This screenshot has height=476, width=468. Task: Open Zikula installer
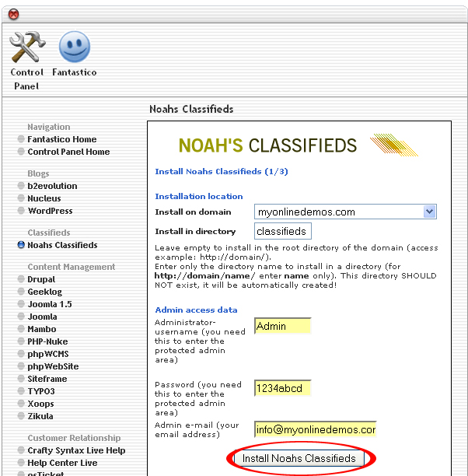[x=40, y=416]
